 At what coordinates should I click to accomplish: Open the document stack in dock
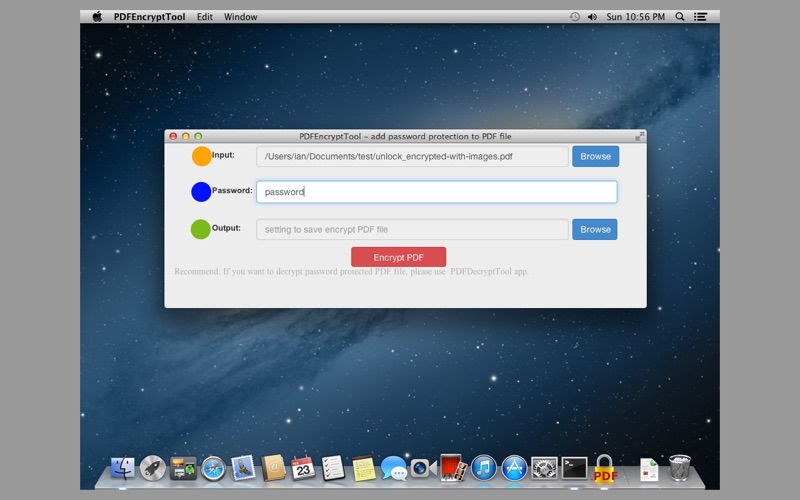pos(649,469)
